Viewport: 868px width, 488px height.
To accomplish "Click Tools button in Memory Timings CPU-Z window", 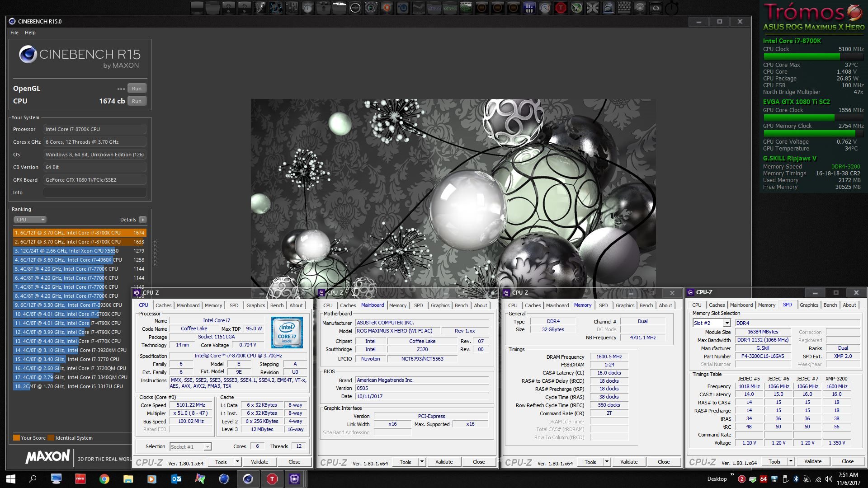I will pyautogui.click(x=590, y=462).
